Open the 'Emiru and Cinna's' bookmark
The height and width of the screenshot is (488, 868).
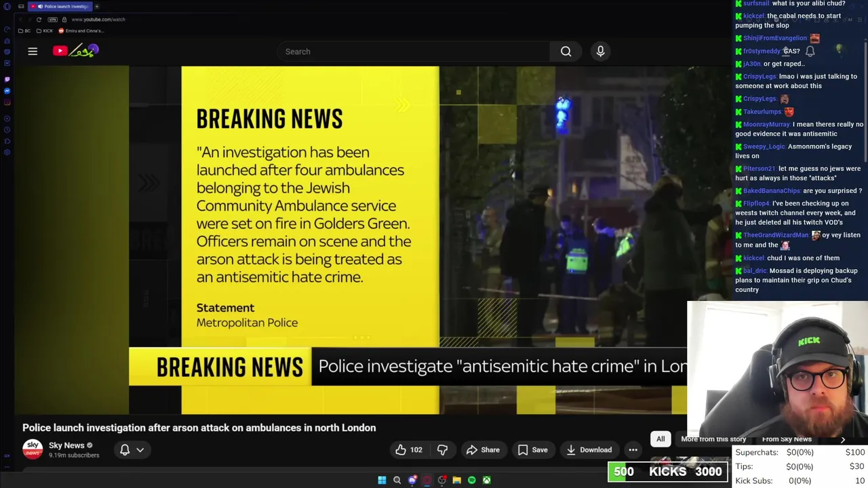coord(81,30)
